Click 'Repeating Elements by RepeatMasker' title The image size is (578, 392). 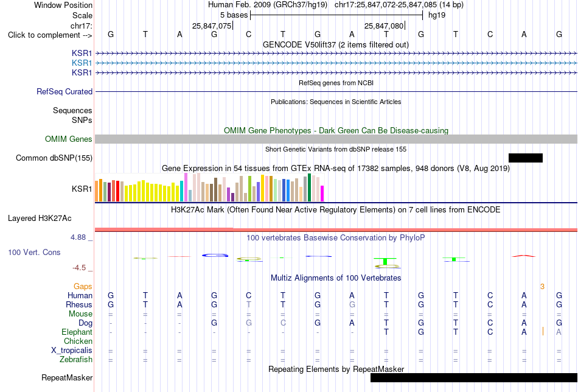coord(336,369)
